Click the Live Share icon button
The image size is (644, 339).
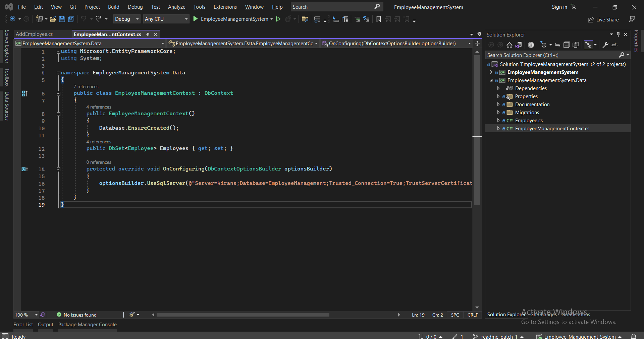pyautogui.click(x=603, y=20)
